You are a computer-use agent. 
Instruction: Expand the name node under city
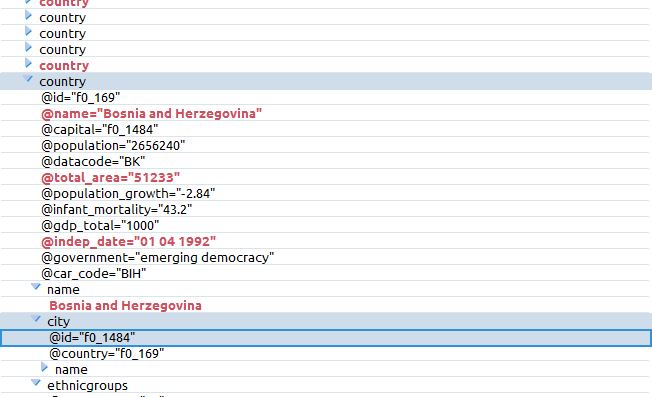(x=44, y=367)
